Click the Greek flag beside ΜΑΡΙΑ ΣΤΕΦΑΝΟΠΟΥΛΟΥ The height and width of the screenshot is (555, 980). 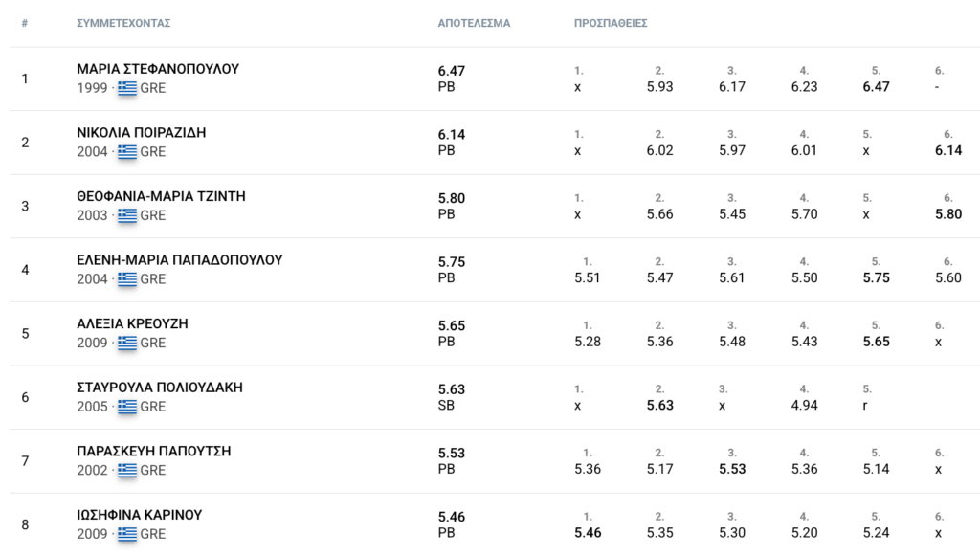127,88
